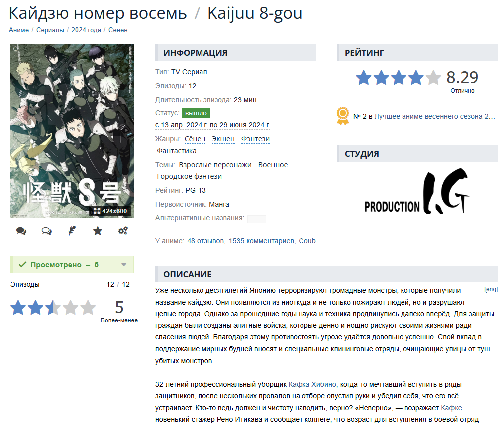Image resolution: width=504 pixels, height=427 pixels.
Task: Click the filled speech bubble comments icon
Action: click(21, 231)
